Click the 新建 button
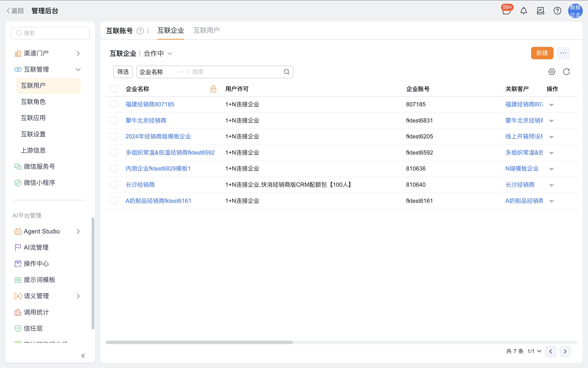The height and width of the screenshot is (368, 588). 542,53
